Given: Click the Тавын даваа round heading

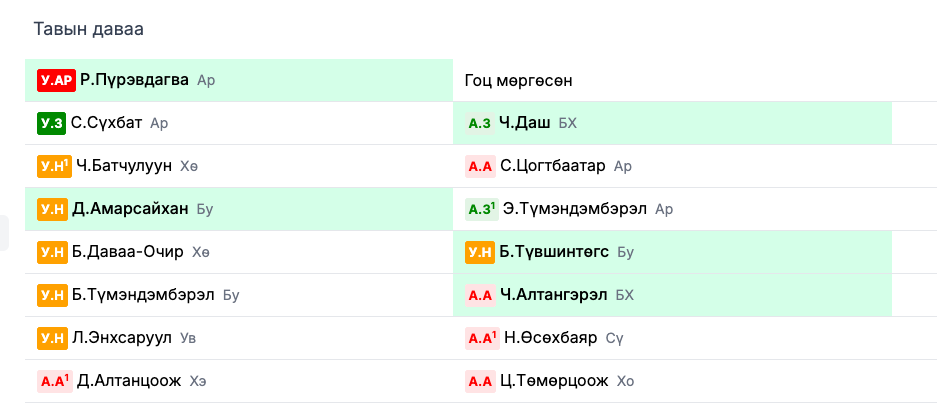Looking at the screenshot, I should (88, 29).
